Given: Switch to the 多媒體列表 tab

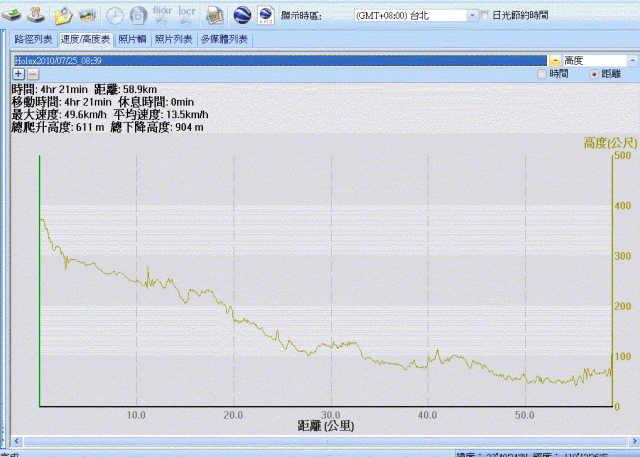Looking at the screenshot, I should [224, 40].
